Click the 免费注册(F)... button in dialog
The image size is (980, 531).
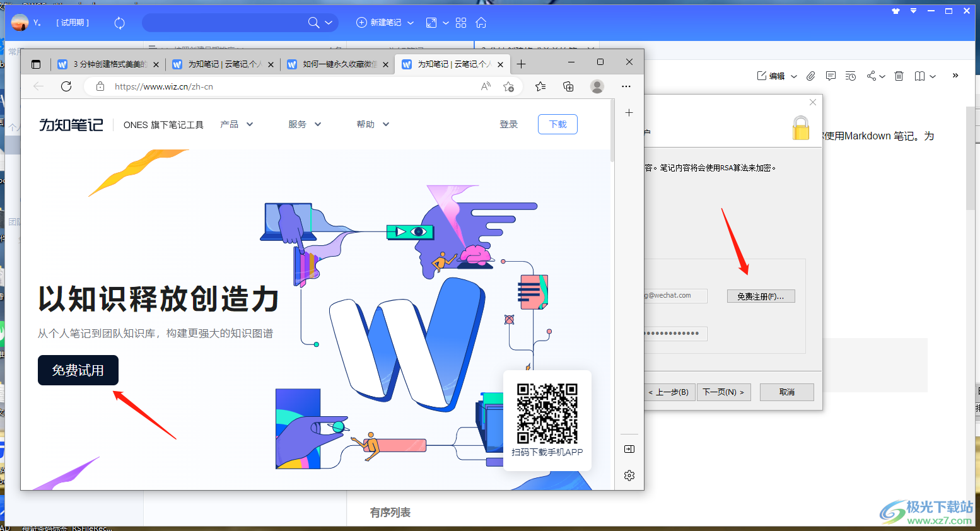(761, 296)
